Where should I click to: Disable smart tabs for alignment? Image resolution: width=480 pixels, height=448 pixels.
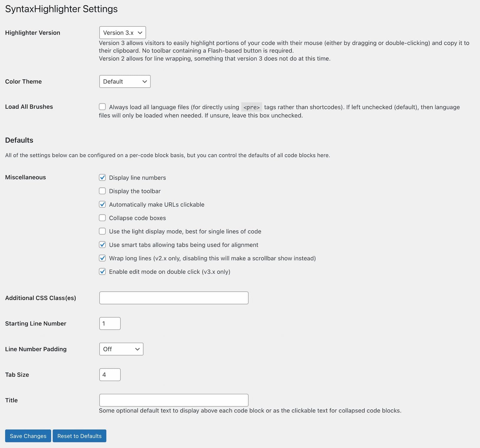(102, 245)
